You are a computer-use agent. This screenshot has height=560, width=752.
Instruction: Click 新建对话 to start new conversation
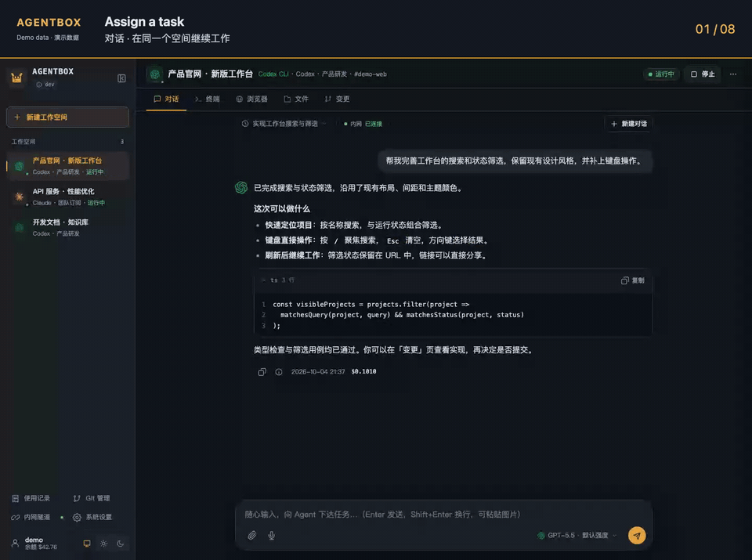click(629, 124)
